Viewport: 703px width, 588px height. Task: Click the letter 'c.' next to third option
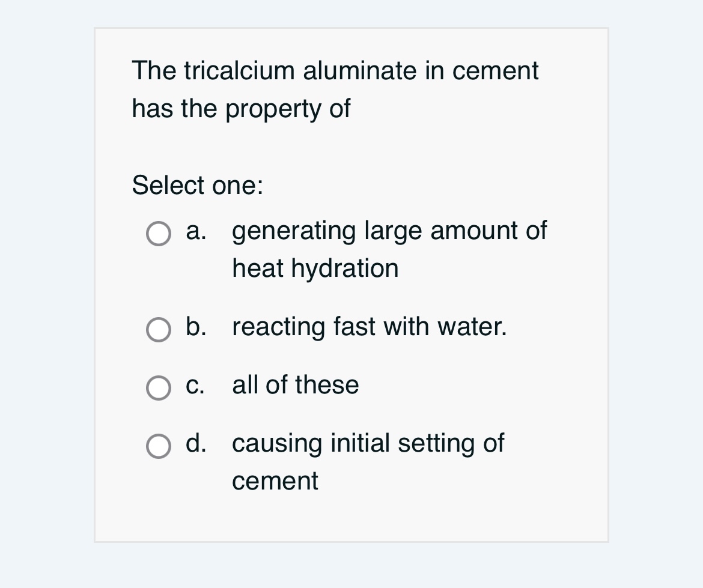click(x=195, y=386)
